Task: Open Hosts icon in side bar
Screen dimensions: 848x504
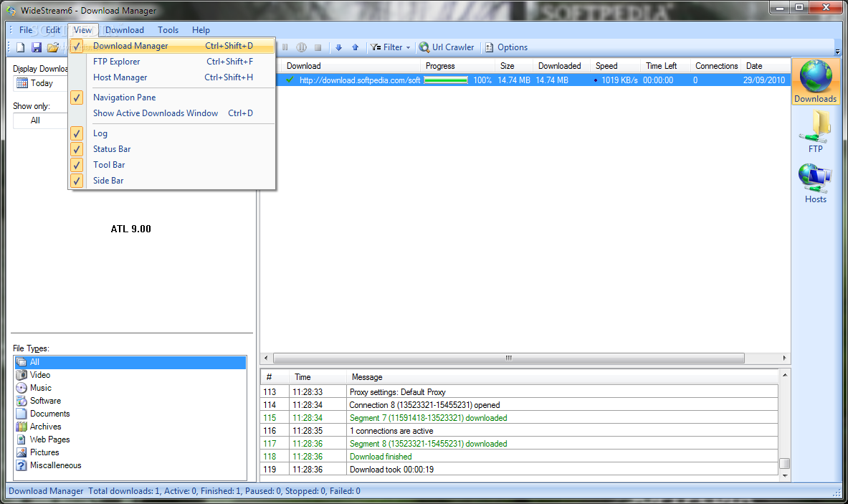Action: 816,183
